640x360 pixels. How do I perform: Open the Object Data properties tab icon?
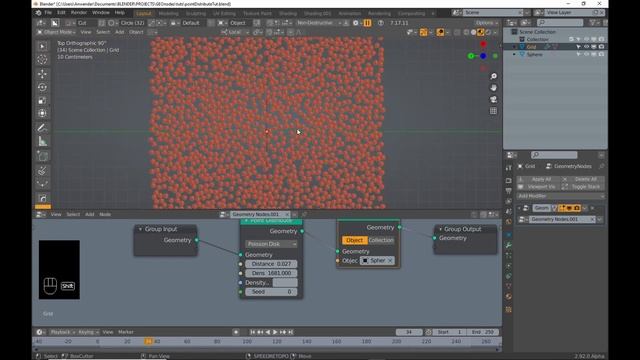coord(509,286)
